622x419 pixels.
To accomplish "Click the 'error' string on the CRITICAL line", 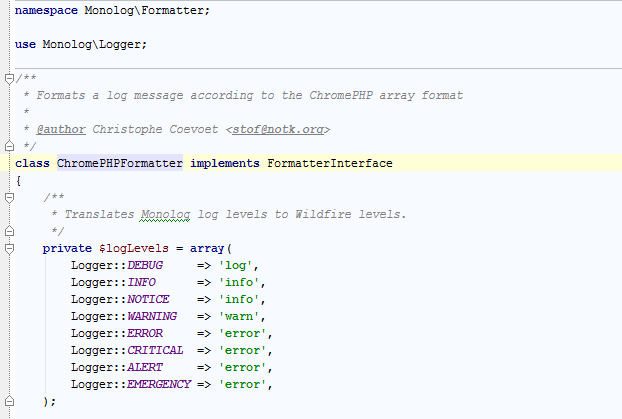I will (x=243, y=350).
